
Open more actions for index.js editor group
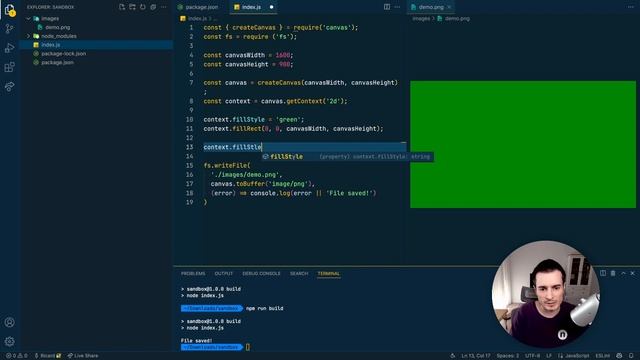397,7
